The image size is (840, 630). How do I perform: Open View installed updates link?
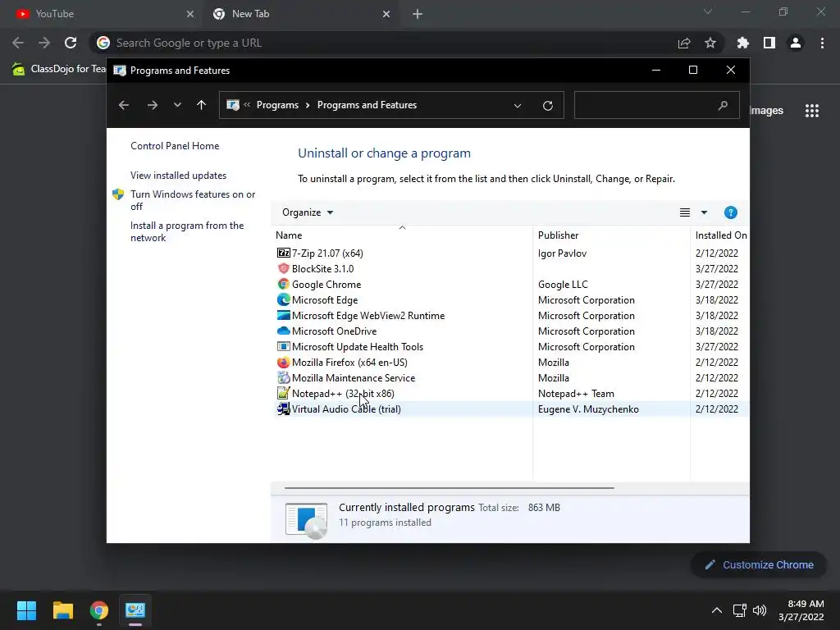[x=178, y=176]
